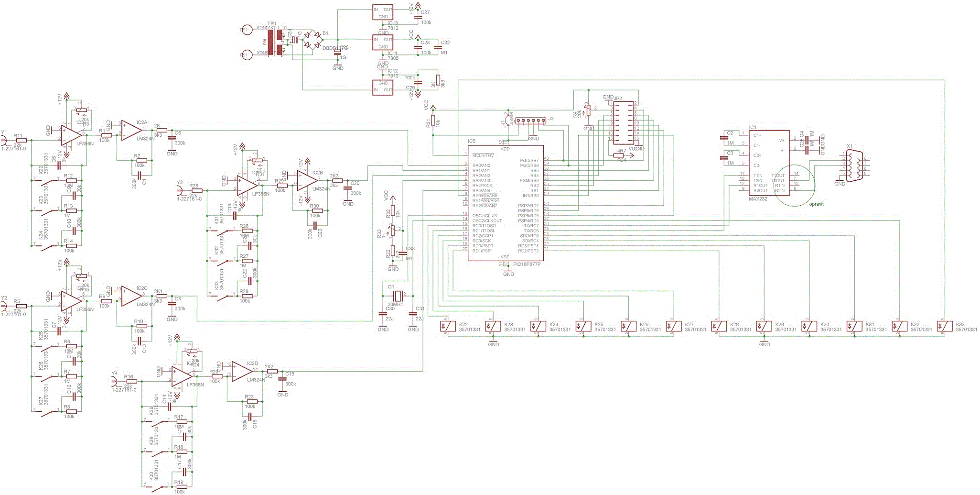The width and height of the screenshot is (980, 495).
Task: Select the 'T1IN' pin label on MAX232
Action: click(758, 176)
